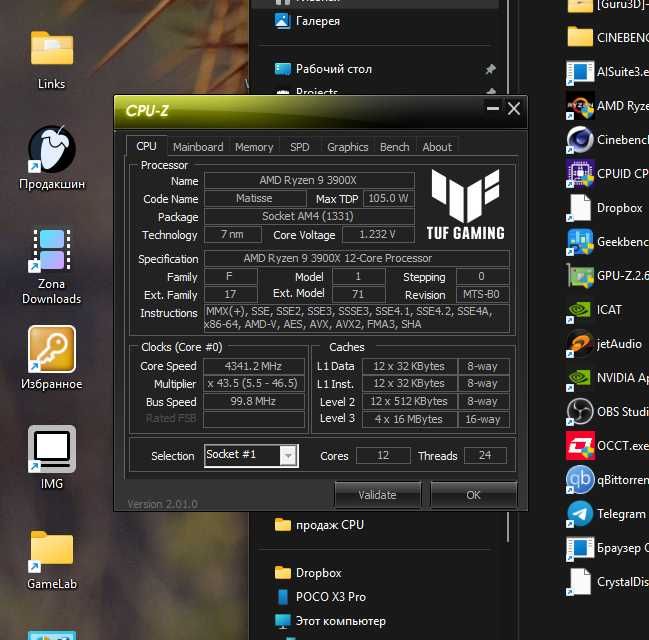Launch the ICAT NVIDIA shortcut

pos(579,310)
